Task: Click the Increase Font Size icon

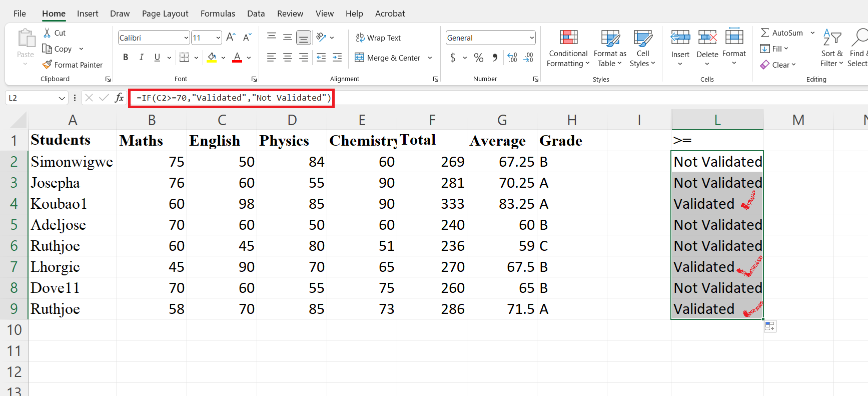Action: point(231,38)
